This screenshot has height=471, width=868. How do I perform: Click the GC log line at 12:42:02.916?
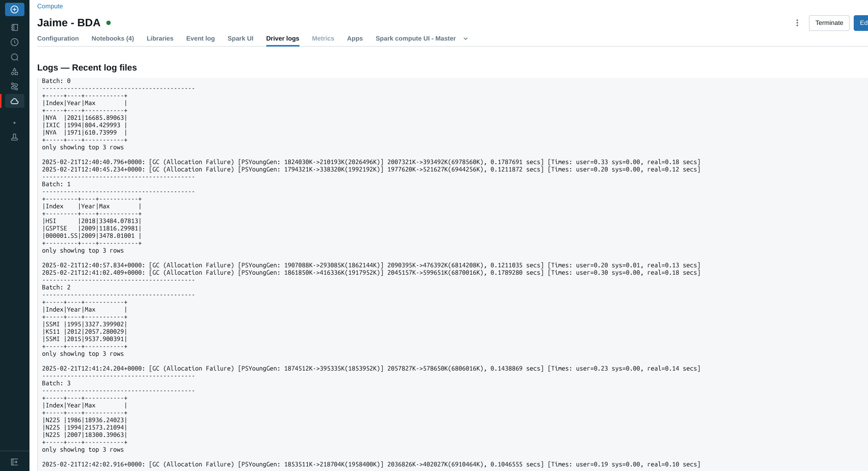(x=371, y=465)
